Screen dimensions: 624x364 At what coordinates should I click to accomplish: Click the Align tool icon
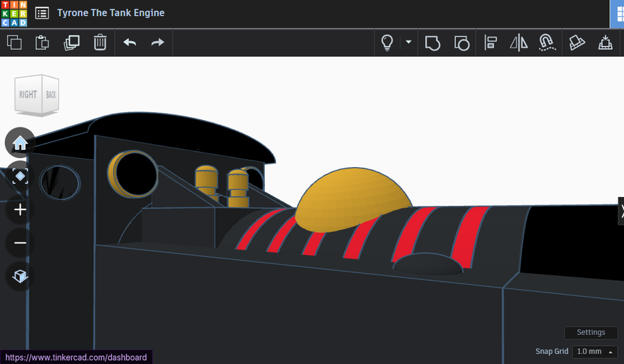pos(490,42)
